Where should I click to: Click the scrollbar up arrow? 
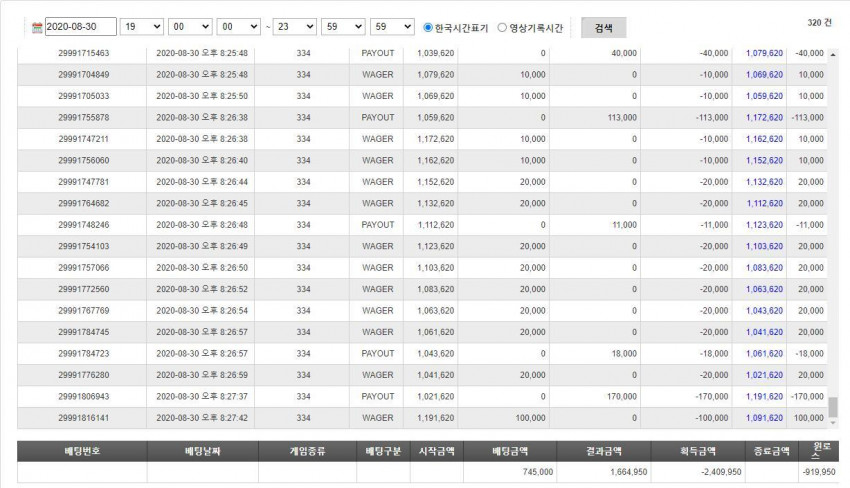tap(833, 54)
